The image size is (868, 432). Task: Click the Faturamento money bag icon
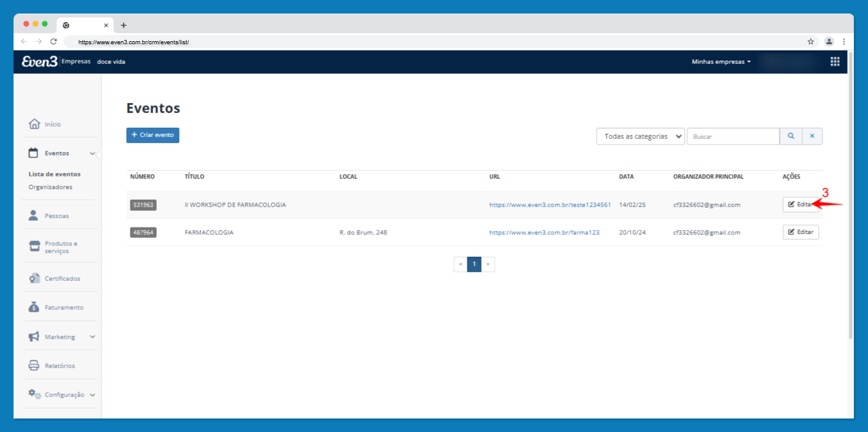[34, 307]
